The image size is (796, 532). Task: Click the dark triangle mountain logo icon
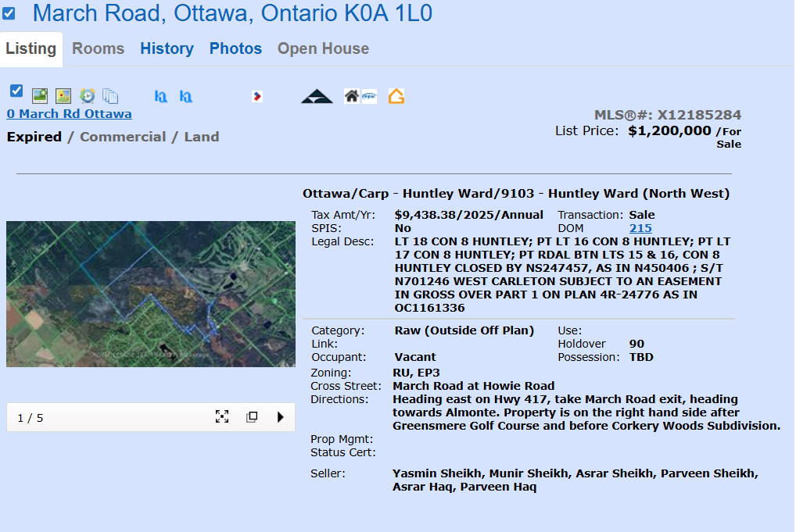coord(317,96)
